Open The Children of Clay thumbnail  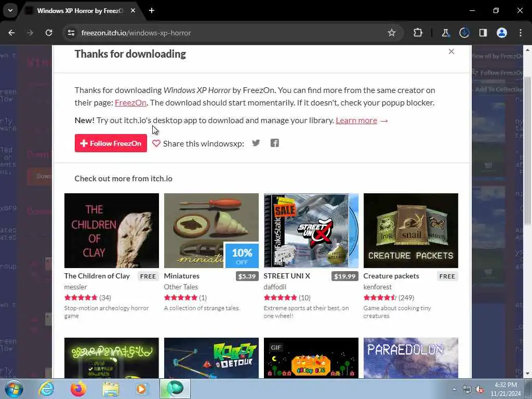[112, 230]
